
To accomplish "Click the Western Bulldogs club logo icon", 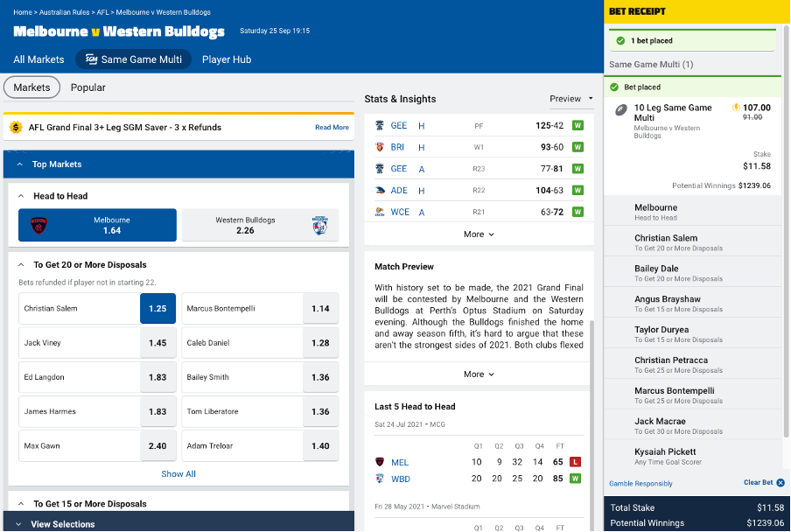I will (x=320, y=226).
